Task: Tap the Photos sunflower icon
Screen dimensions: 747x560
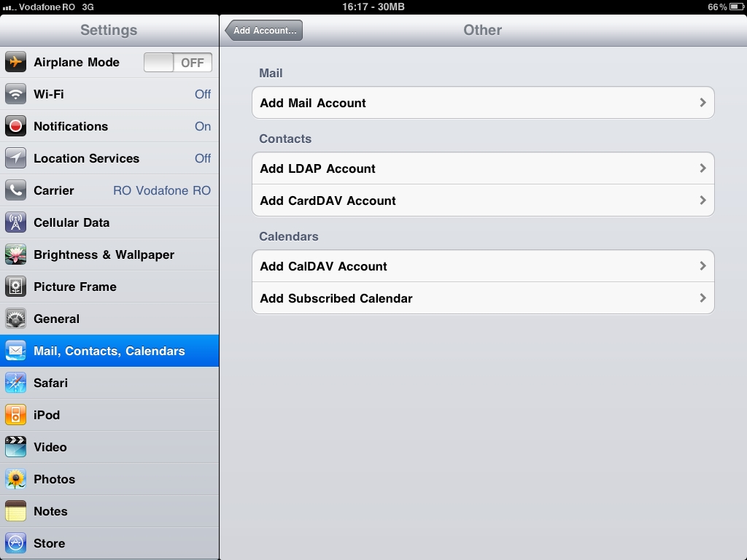Action: (x=16, y=479)
